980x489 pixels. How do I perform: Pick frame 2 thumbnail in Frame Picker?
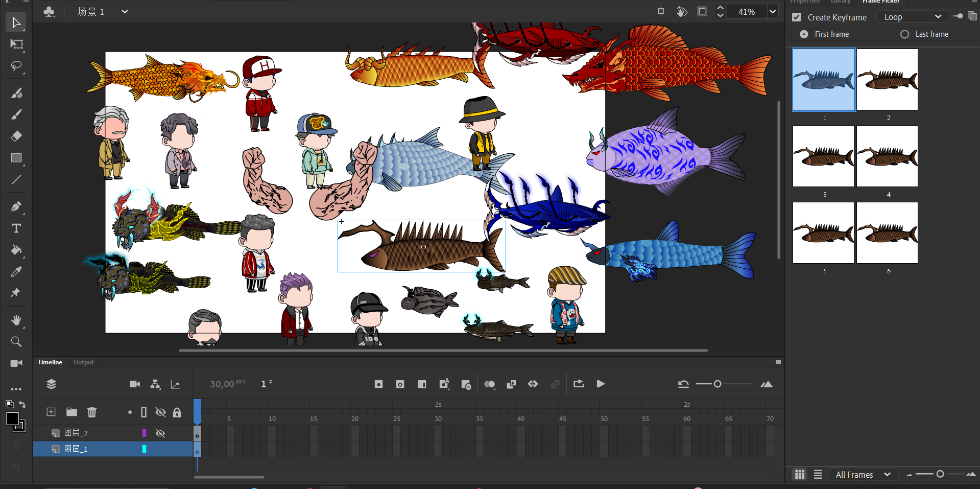(887, 80)
